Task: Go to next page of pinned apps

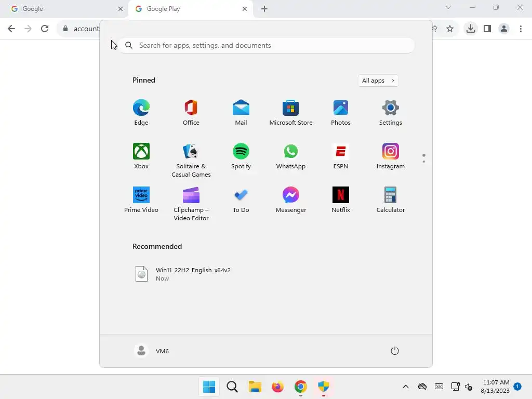Action: 424,162
